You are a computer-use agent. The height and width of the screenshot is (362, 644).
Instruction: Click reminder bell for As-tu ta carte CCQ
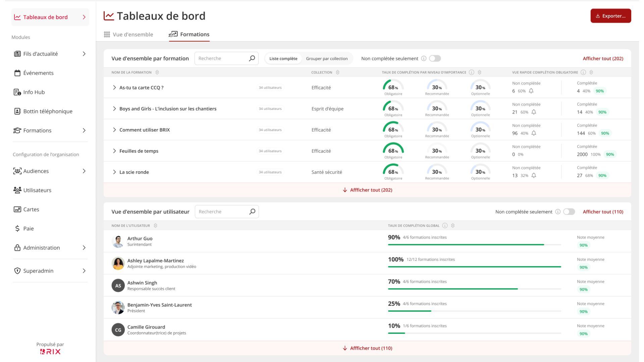[x=531, y=91]
